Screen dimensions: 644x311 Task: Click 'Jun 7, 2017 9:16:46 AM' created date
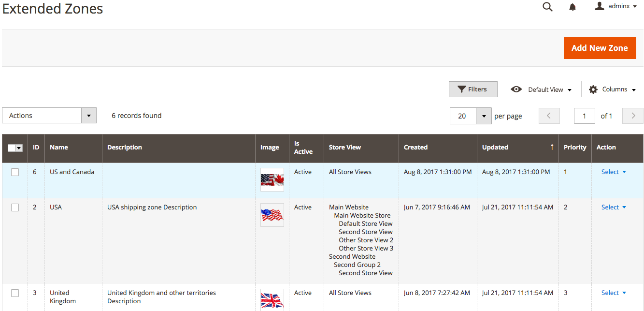click(437, 207)
